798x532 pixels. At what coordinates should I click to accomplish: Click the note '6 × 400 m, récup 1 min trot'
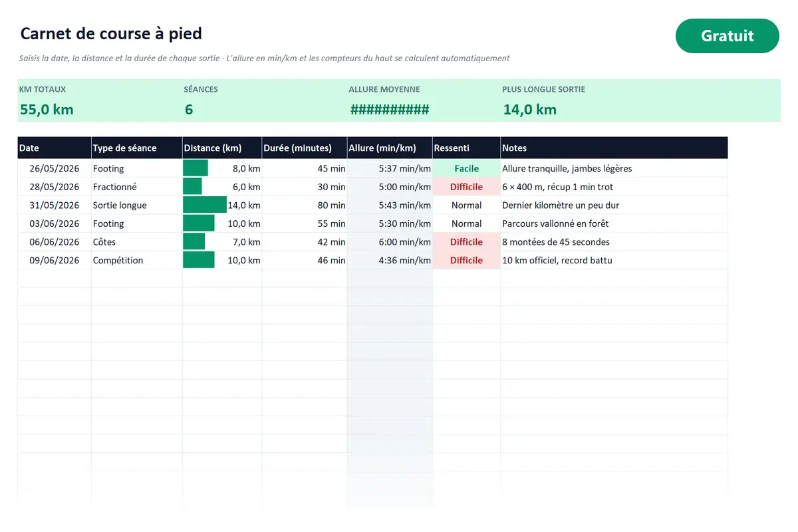[558, 187]
